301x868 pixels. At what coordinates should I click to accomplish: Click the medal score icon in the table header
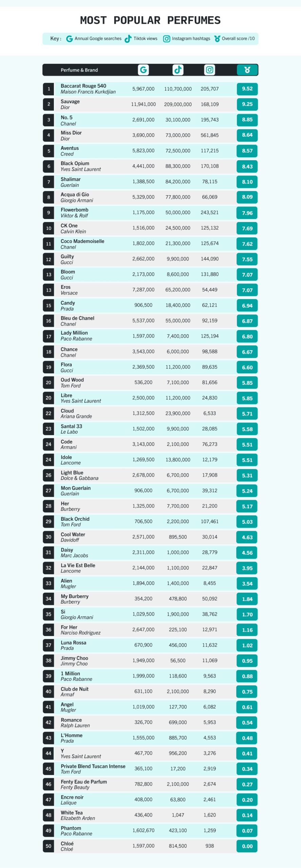pos(247,70)
